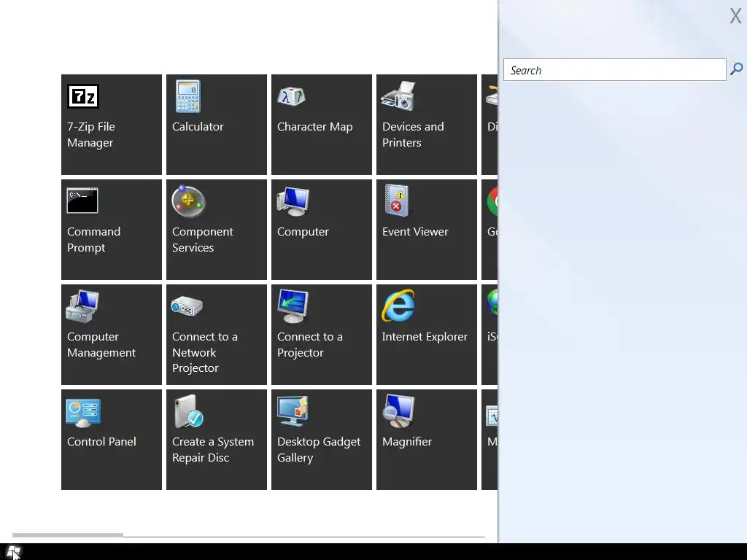Screen dimensions: 747x560
Task: Open the Component Services icon
Action: (x=188, y=201)
